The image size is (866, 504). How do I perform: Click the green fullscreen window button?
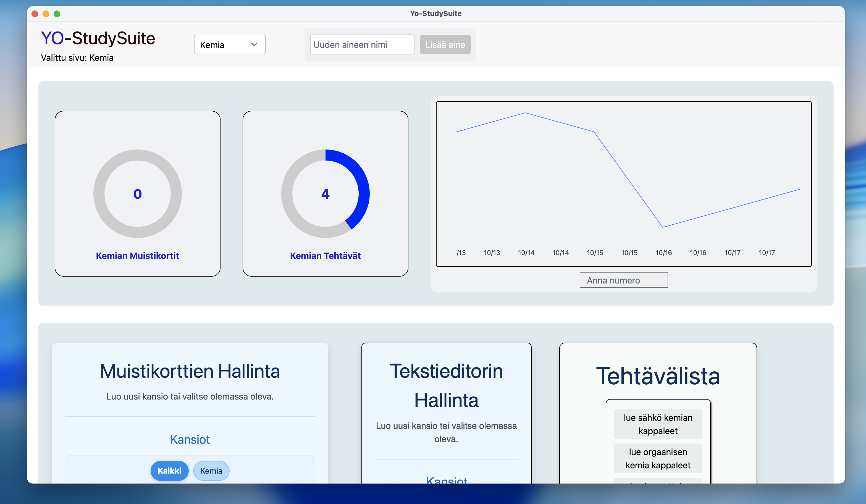coord(57,14)
